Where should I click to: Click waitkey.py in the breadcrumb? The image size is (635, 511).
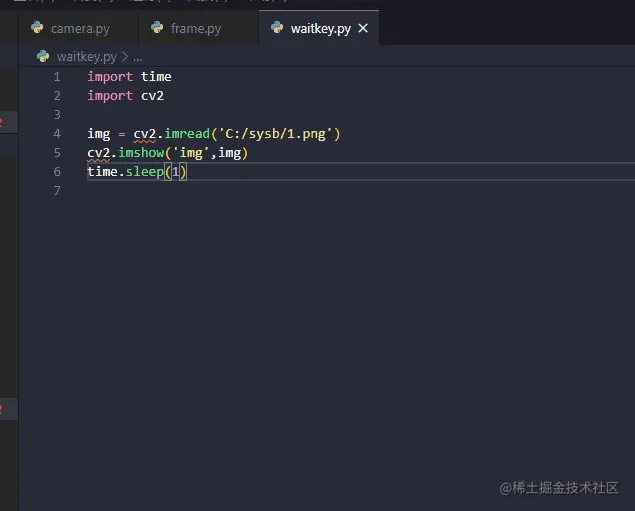[x=87, y=57]
